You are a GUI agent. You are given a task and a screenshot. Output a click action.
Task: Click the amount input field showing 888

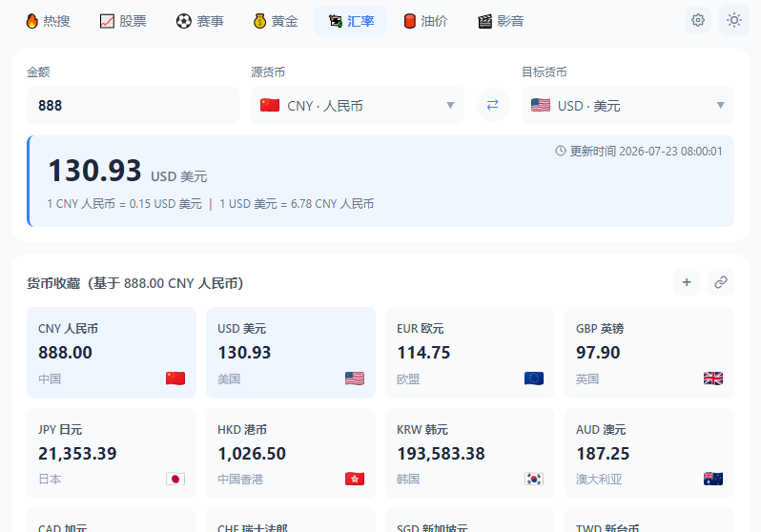(133, 105)
